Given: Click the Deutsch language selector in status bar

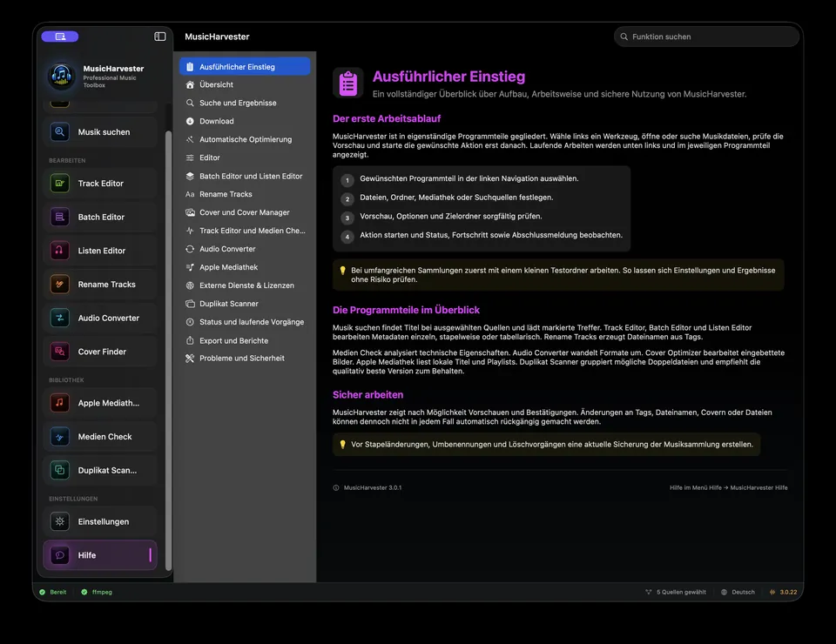Looking at the screenshot, I should click(738, 592).
